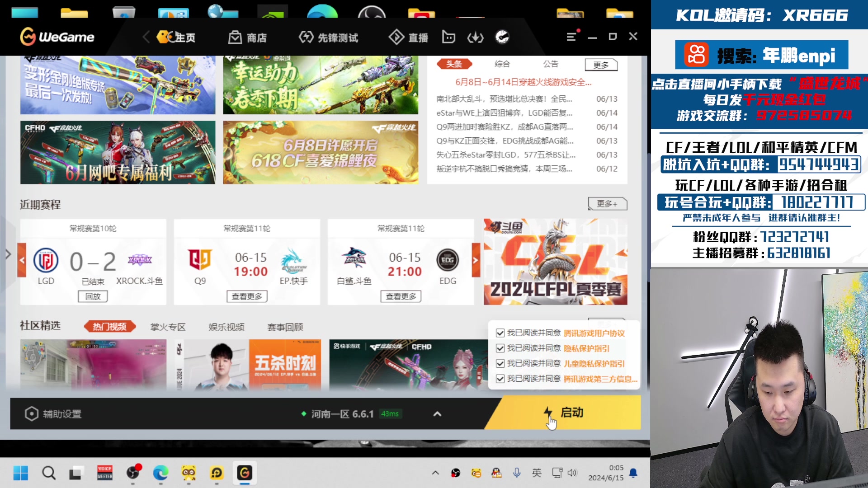
Task: Uncheck the 隐私保护指引 checkbox
Action: (x=500, y=348)
